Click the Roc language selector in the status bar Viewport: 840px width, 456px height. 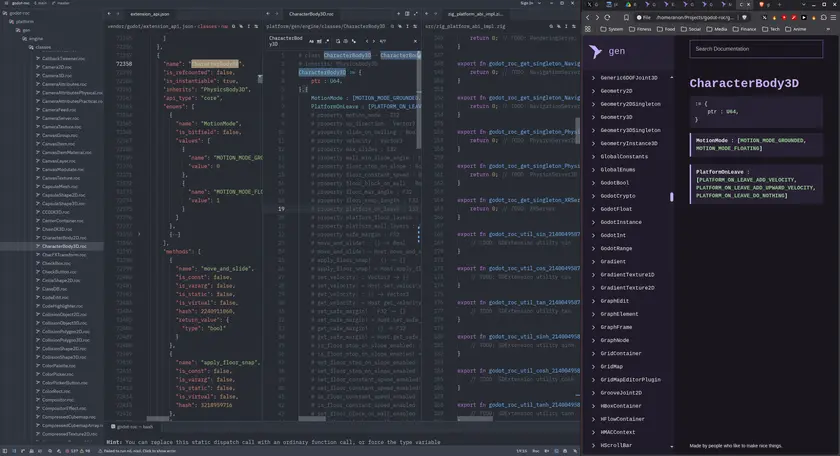pyautogui.click(x=535, y=451)
